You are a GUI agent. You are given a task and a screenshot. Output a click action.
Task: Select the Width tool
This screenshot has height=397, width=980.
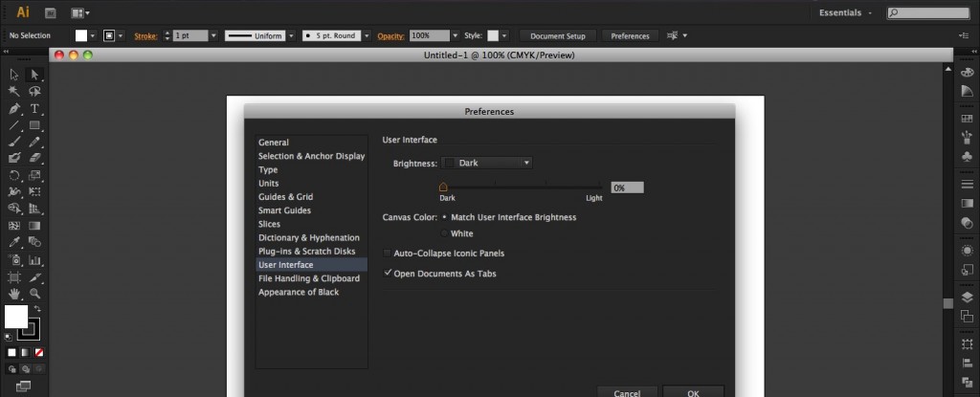tap(14, 192)
